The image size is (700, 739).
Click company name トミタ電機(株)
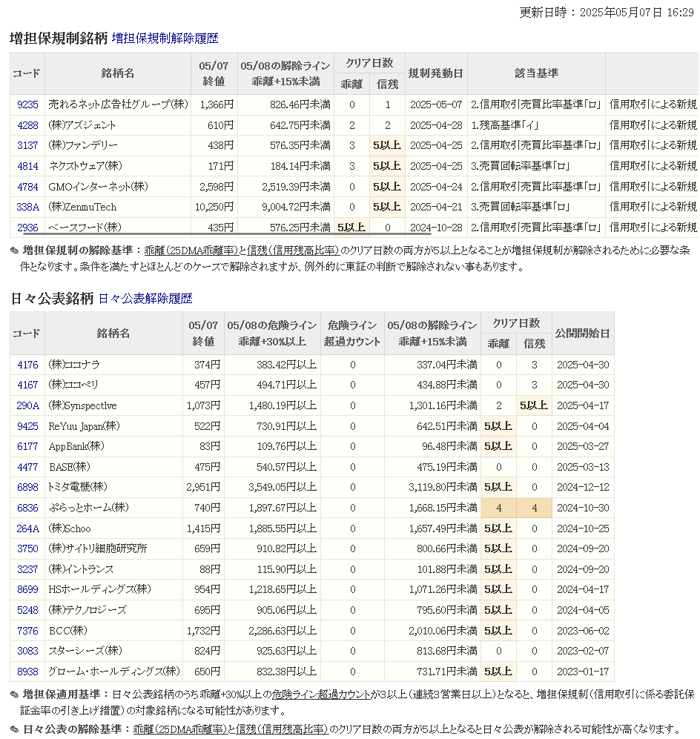tap(78, 487)
